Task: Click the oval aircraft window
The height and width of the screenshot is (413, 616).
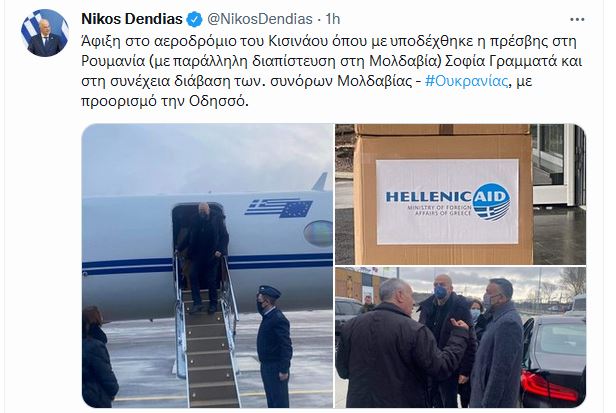Action: pyautogui.click(x=319, y=233)
